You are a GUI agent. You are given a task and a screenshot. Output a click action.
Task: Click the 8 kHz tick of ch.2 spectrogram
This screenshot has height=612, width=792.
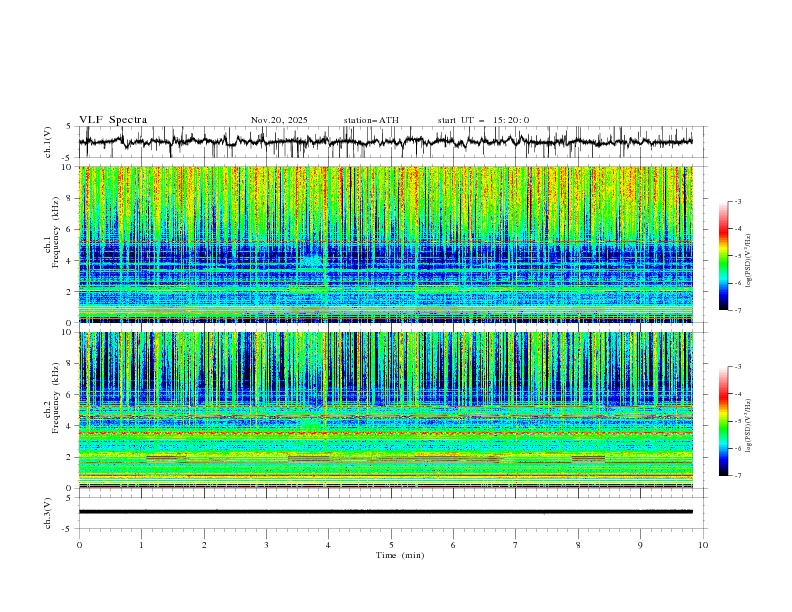coord(71,364)
